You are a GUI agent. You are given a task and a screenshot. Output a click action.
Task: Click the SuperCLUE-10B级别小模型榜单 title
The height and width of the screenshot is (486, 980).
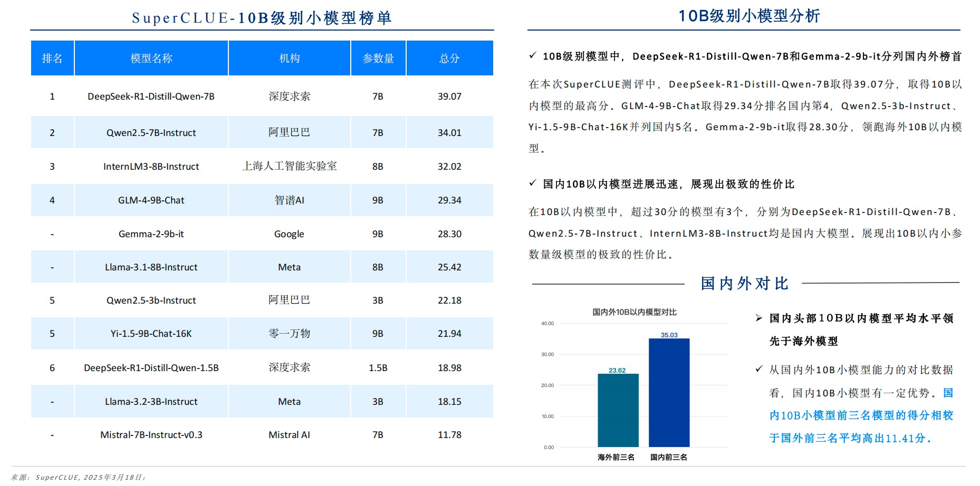tap(262, 18)
